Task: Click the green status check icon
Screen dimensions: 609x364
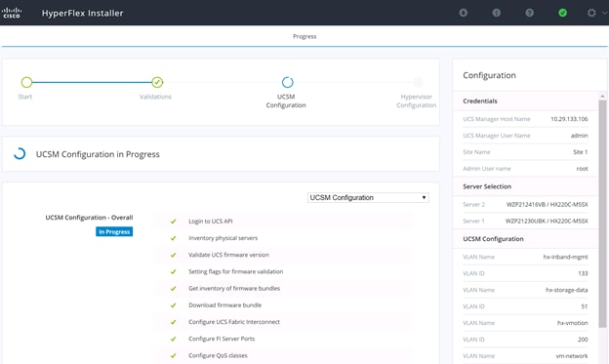Action: click(562, 13)
